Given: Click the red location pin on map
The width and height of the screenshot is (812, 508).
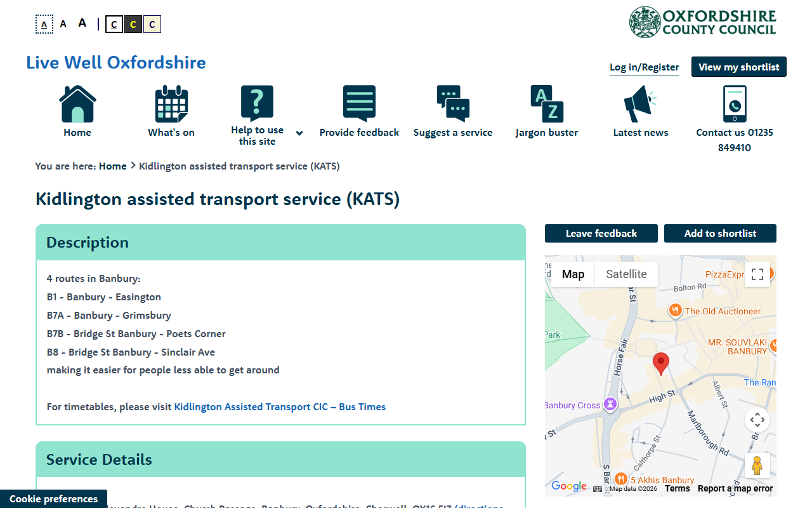Looking at the screenshot, I should (x=661, y=364).
